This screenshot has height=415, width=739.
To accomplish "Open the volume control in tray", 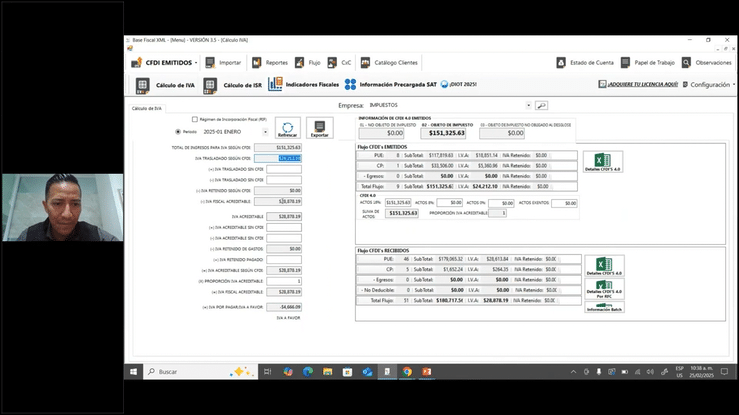I will [x=650, y=372].
